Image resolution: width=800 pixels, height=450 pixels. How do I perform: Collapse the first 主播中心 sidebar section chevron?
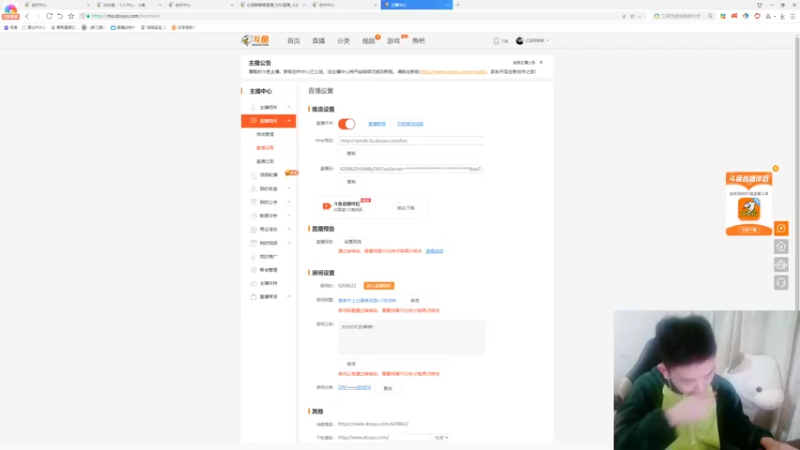coord(289,108)
